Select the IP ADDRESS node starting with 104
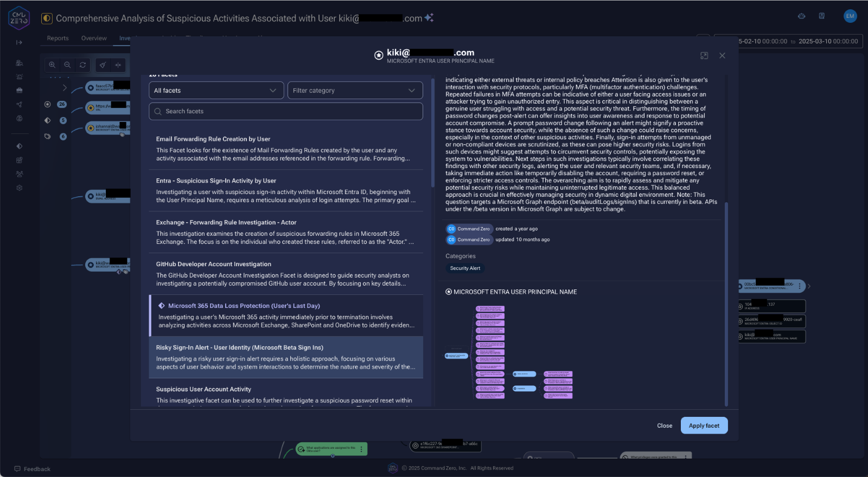Viewport: 868px width, 477px height. [x=771, y=306]
